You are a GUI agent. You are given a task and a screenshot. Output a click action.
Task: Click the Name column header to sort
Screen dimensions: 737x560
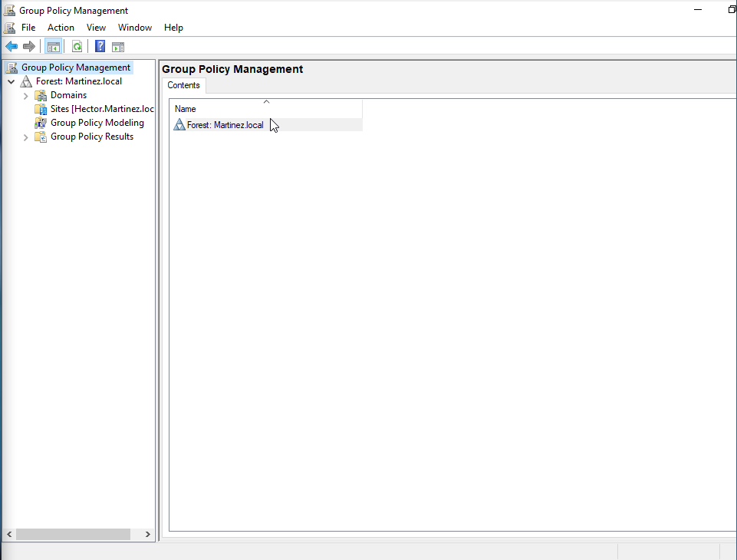[185, 109]
